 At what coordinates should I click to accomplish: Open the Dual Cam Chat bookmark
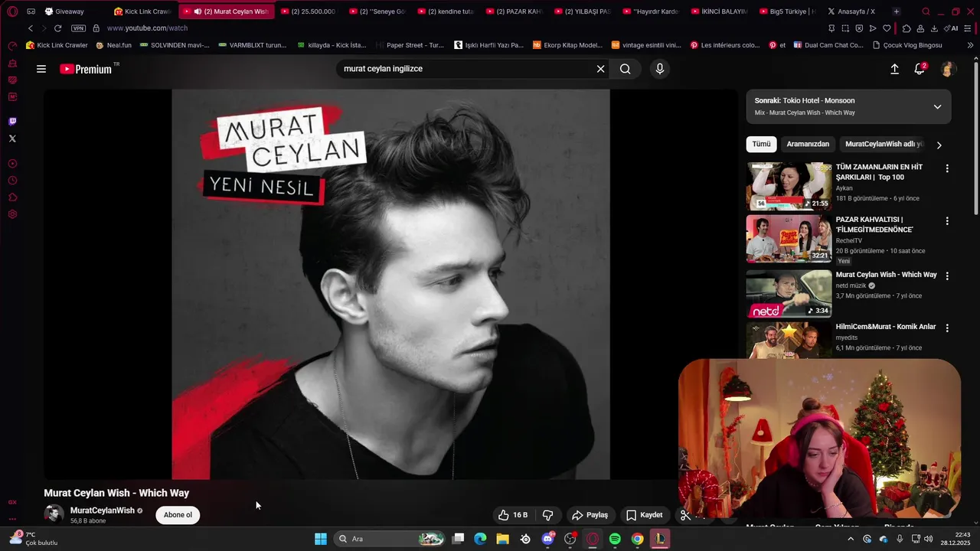point(828,45)
